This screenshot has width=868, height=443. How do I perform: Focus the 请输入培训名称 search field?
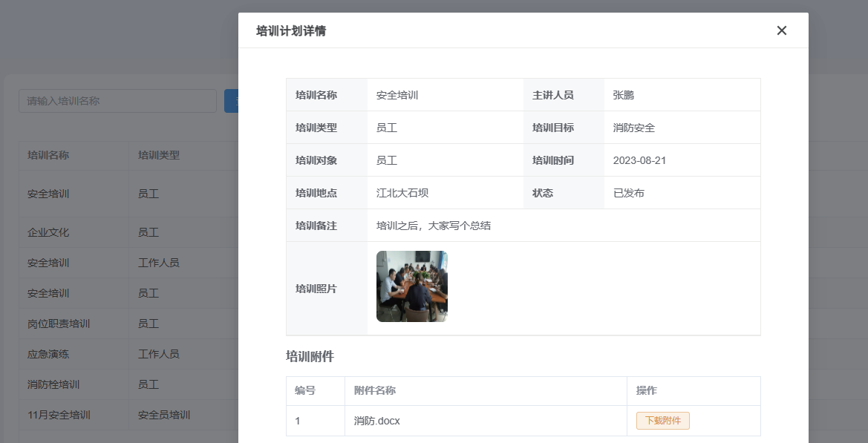[117, 101]
